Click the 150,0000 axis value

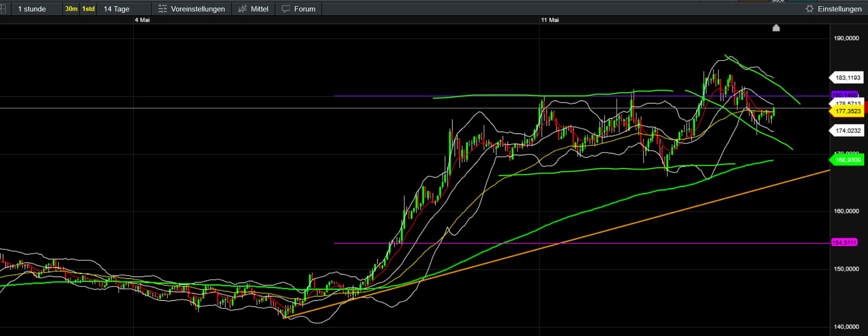pos(847,269)
